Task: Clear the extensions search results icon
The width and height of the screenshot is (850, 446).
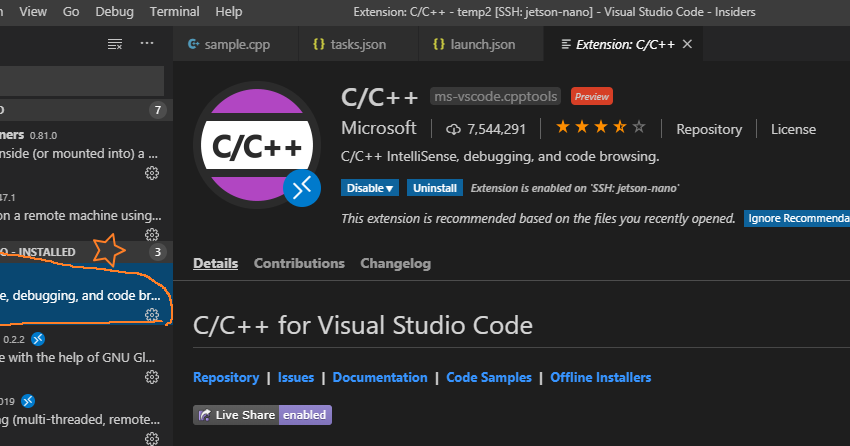Action: [115, 44]
